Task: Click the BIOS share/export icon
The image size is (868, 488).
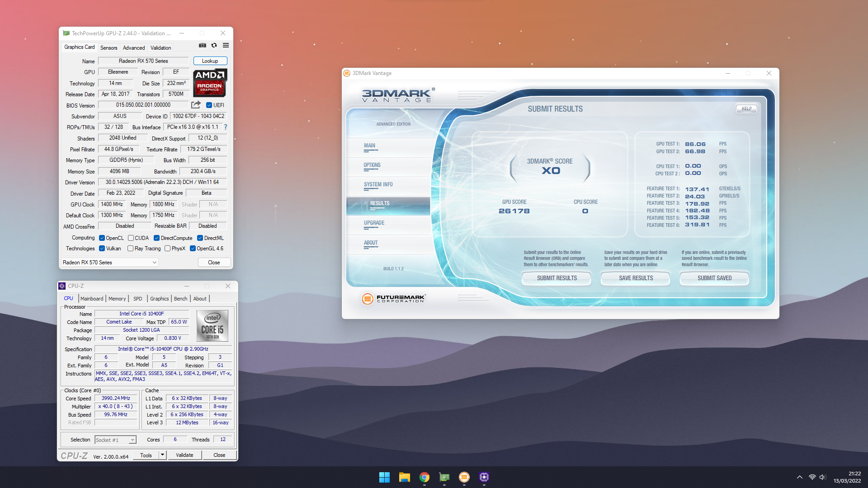Action: click(196, 105)
